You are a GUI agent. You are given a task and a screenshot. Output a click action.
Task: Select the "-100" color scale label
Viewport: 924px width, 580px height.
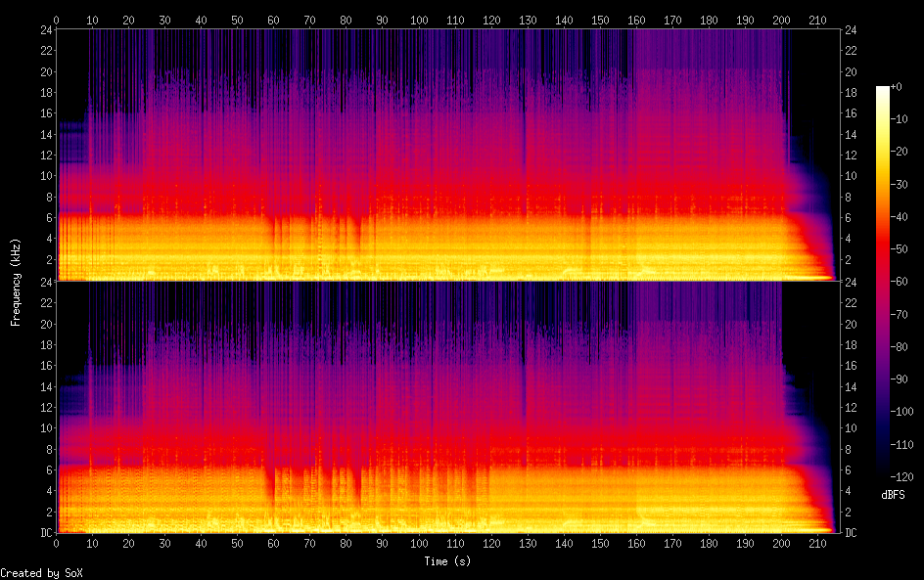pyautogui.click(x=901, y=412)
